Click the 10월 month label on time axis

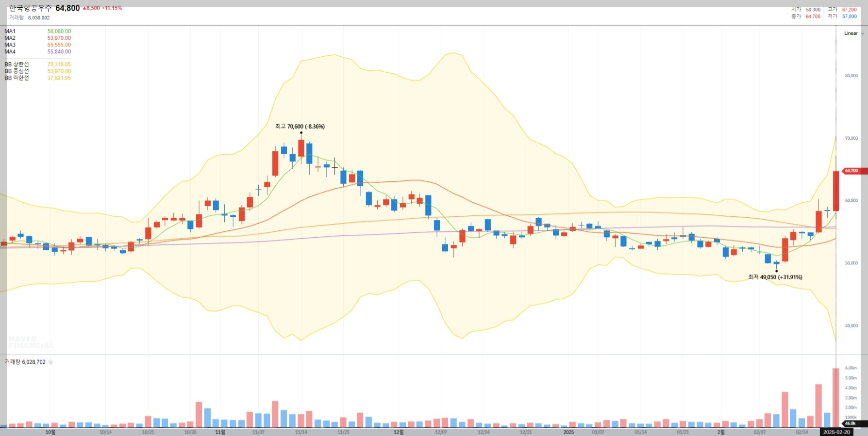[x=50, y=432]
